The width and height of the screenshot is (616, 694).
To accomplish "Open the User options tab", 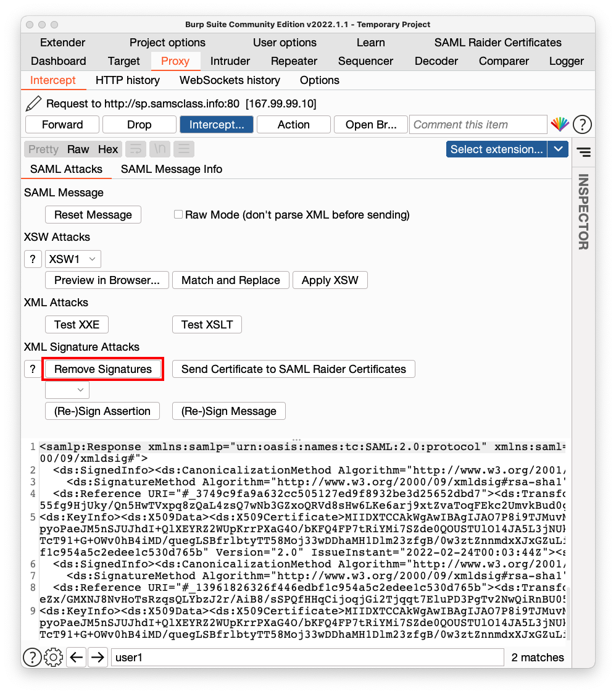I will pos(285,43).
